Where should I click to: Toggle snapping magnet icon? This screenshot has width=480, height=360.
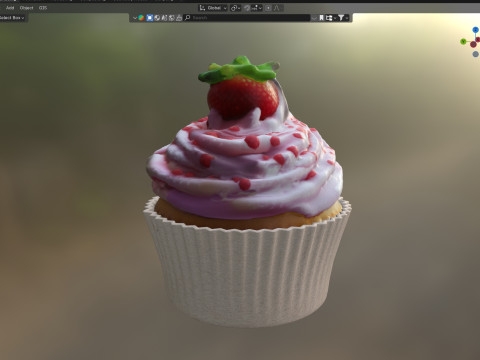click(x=247, y=8)
